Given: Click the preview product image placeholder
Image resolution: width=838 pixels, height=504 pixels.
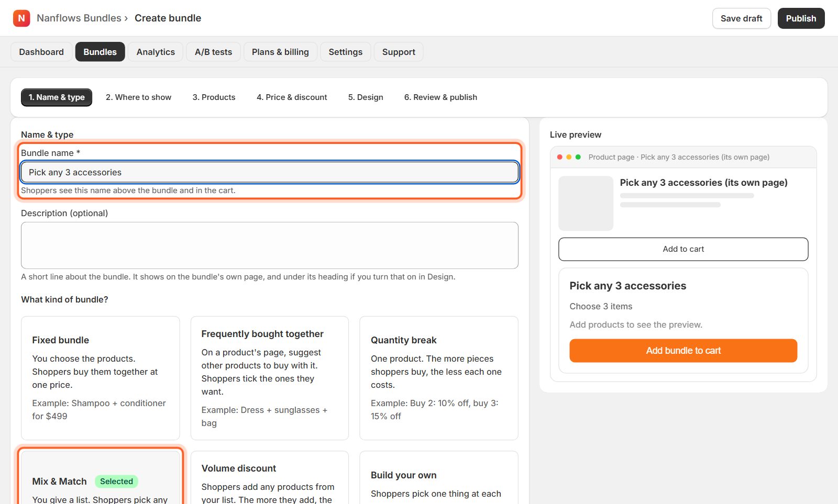Looking at the screenshot, I should pyautogui.click(x=586, y=204).
